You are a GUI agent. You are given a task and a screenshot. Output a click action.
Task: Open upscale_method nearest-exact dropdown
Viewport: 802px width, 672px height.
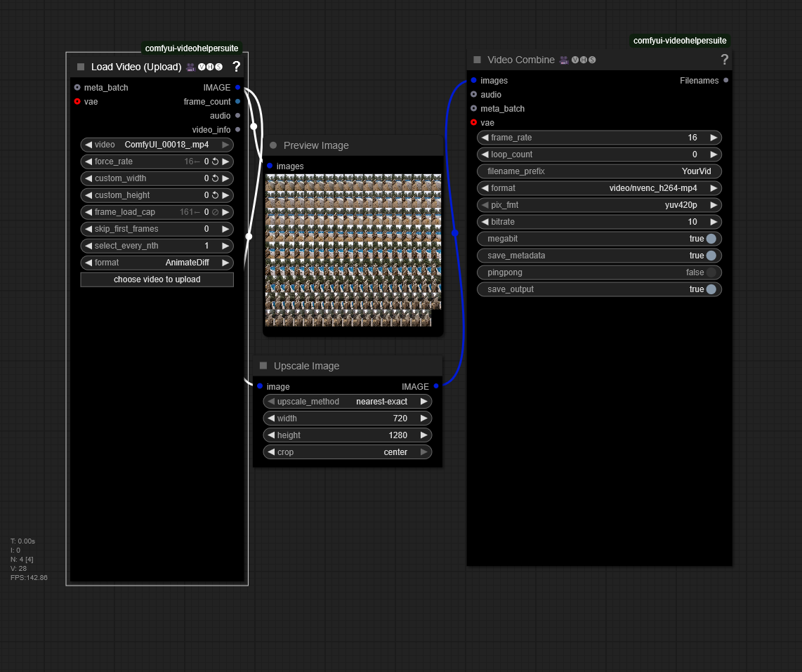348,402
